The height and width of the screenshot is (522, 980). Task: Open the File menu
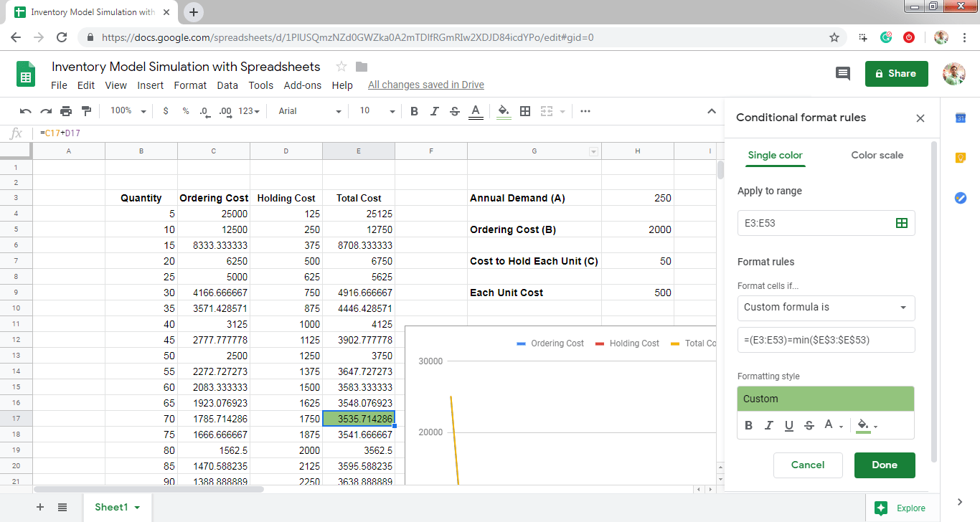(59, 85)
